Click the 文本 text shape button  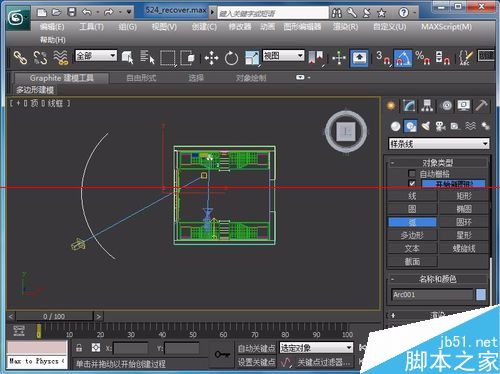click(x=412, y=248)
